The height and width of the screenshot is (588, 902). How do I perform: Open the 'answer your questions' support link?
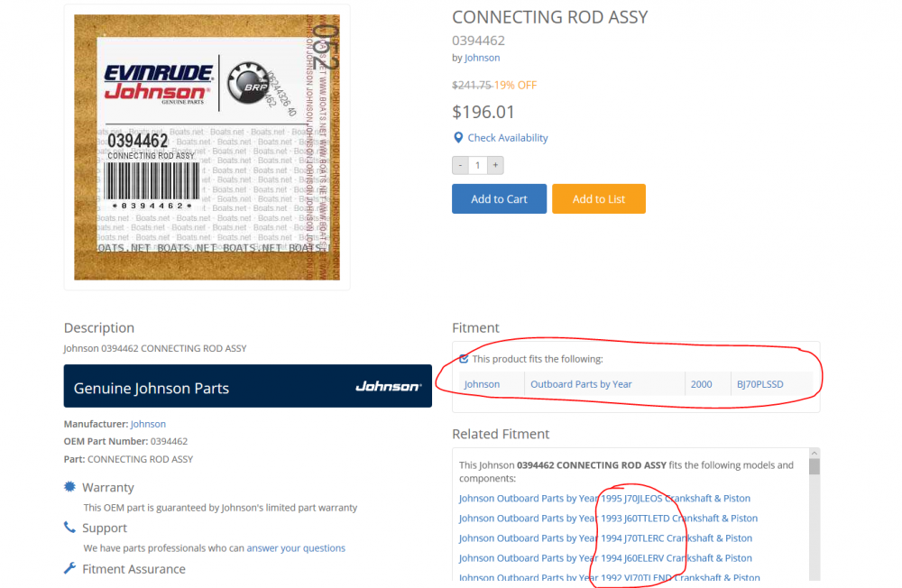point(296,548)
